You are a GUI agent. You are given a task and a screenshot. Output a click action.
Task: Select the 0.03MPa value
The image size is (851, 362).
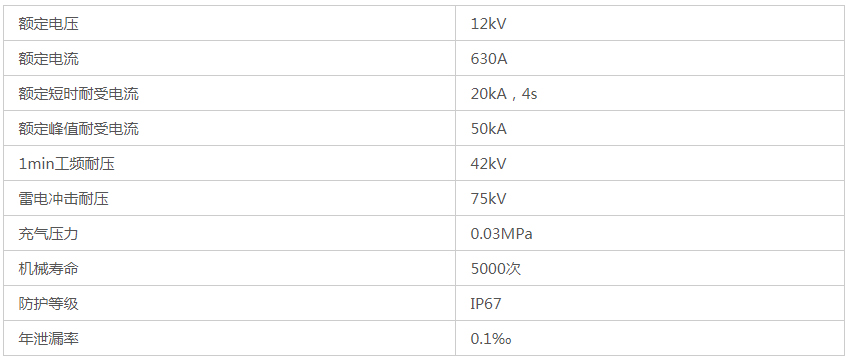pyautogui.click(x=501, y=234)
